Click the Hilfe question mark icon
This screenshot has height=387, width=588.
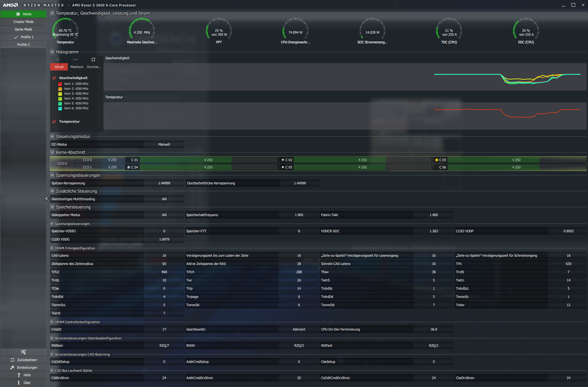click(19, 375)
